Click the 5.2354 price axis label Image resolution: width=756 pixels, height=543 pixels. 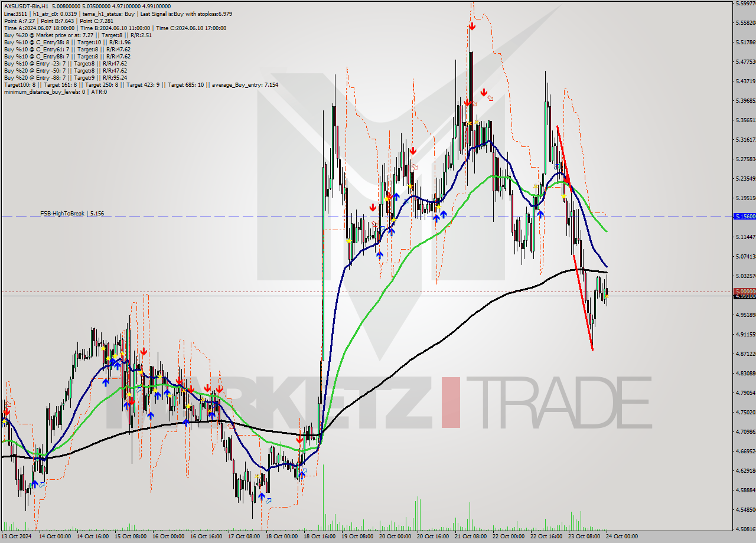[x=745, y=179]
